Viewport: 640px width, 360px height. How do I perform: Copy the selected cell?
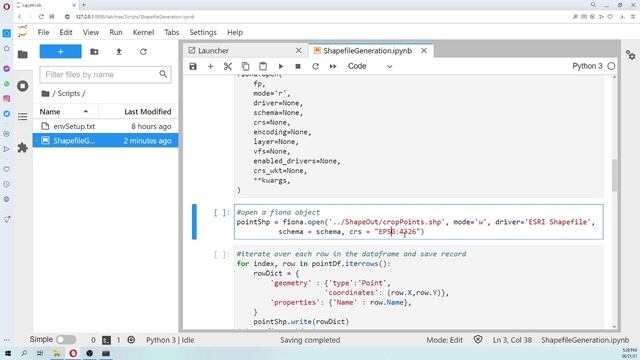click(x=245, y=66)
